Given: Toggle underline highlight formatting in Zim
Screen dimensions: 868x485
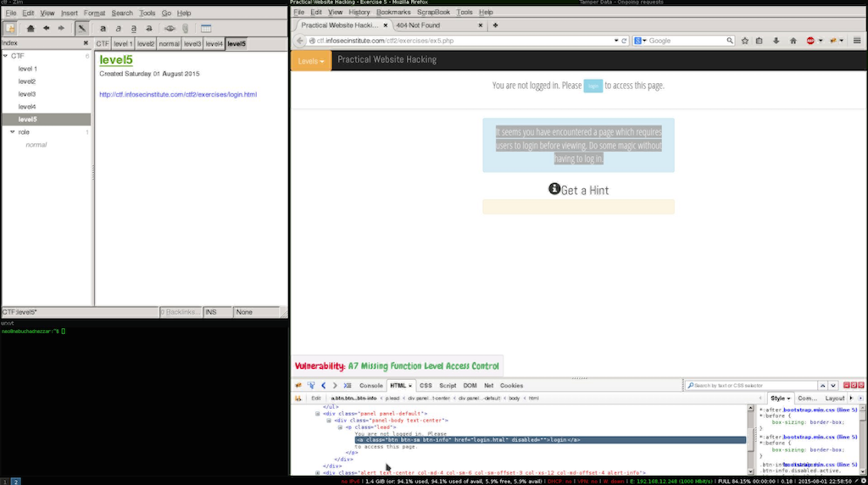Looking at the screenshot, I should (133, 28).
